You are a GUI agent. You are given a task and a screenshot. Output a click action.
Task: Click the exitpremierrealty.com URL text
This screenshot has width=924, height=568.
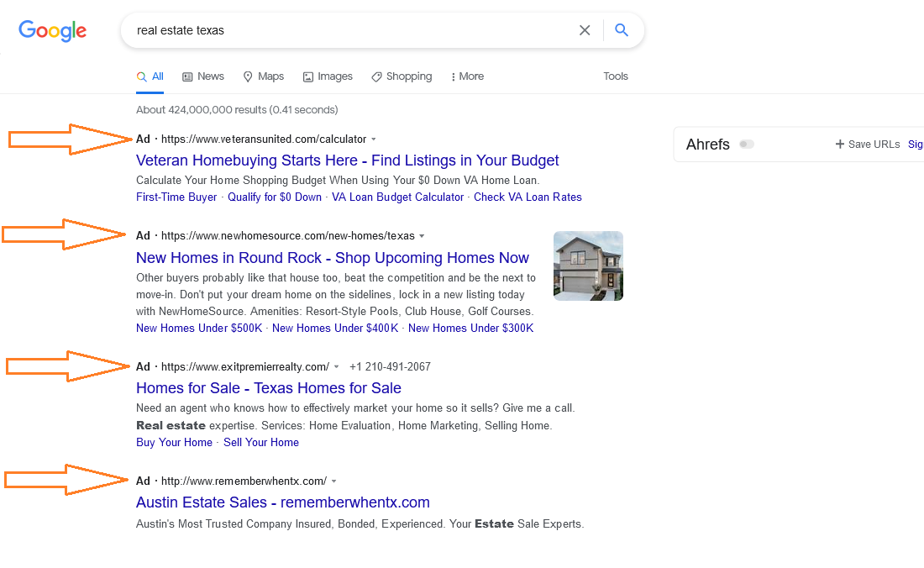click(x=245, y=367)
